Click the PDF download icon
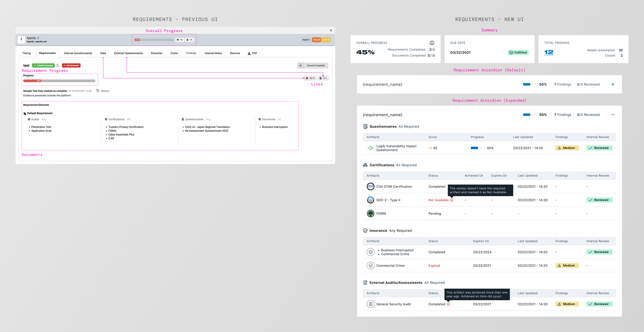Image resolution: width=644 pixels, height=332 pixels. 249,53
